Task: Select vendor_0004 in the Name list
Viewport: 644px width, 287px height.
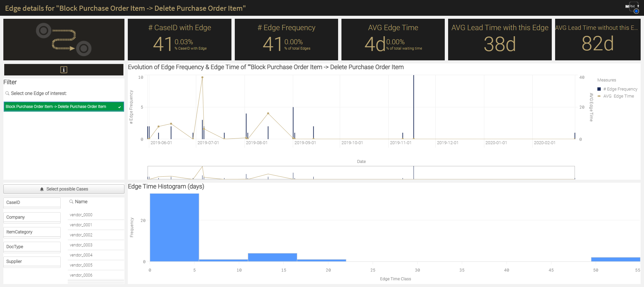Action: [x=96, y=255]
